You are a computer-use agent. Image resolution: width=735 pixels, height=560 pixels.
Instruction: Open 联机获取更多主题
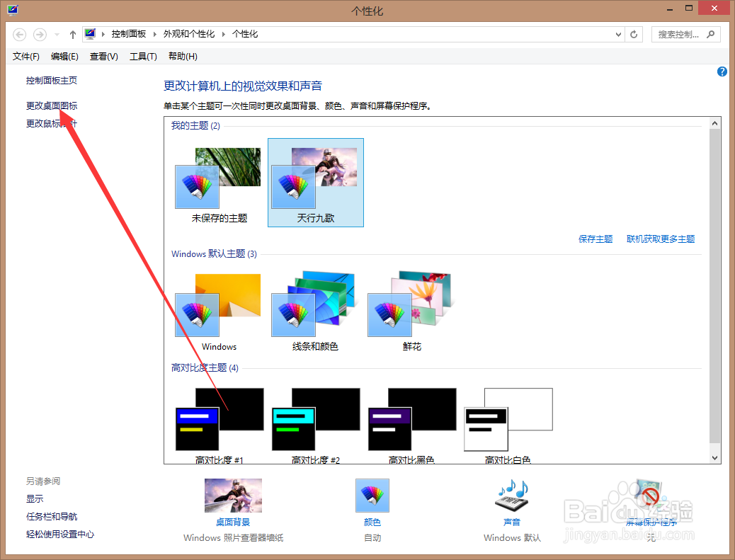(660, 239)
